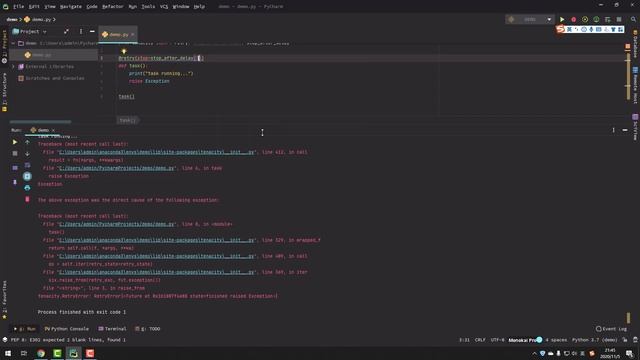The width and height of the screenshot is (640, 360).
Task: Open the Edit menu
Action: point(34,7)
